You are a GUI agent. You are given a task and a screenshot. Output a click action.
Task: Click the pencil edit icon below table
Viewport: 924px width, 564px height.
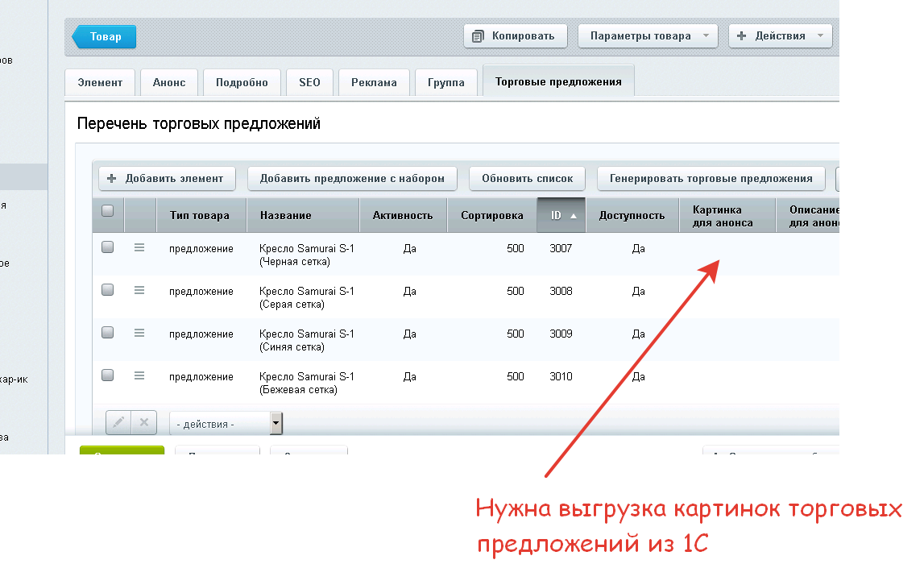pos(118,422)
